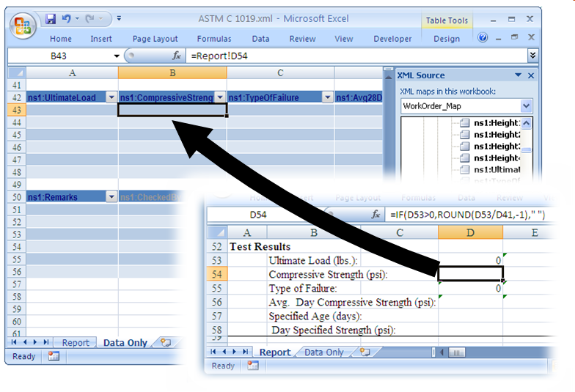Go to last sheet tab arrow in main window
575x392 pixels.
[x=45, y=342]
